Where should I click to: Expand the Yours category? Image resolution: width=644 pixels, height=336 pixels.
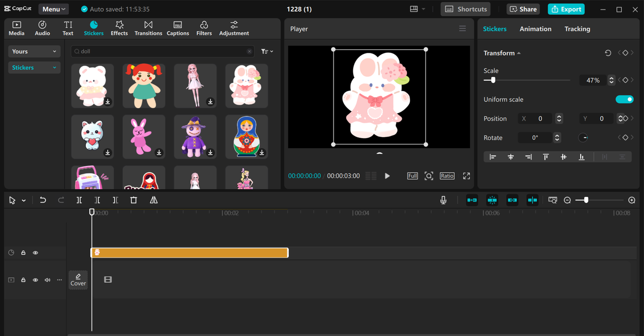click(34, 51)
